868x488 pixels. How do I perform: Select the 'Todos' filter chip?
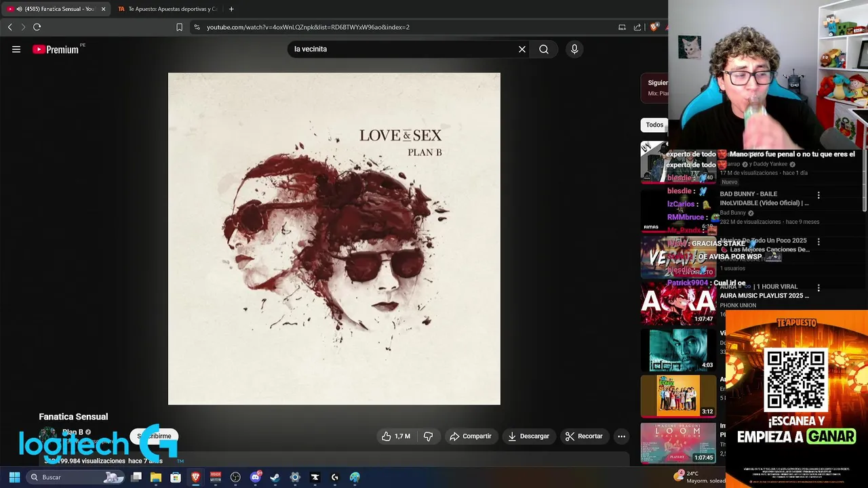click(x=654, y=125)
